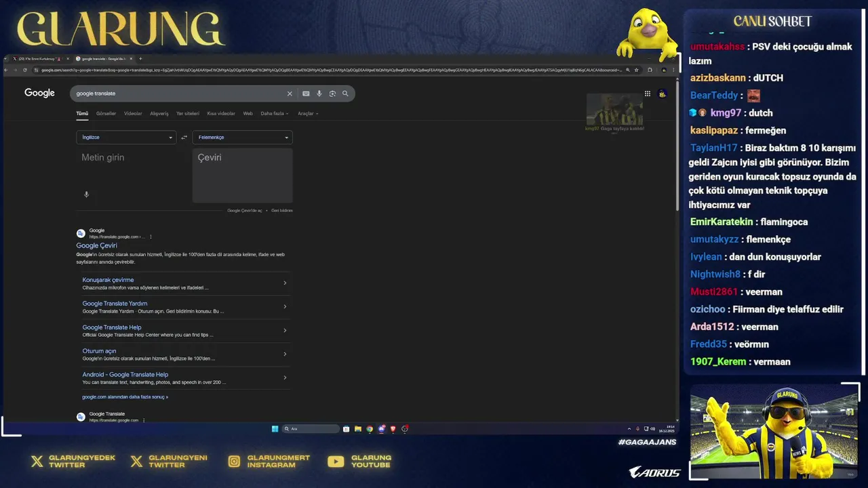Open Discord from the taskbar

point(382,428)
